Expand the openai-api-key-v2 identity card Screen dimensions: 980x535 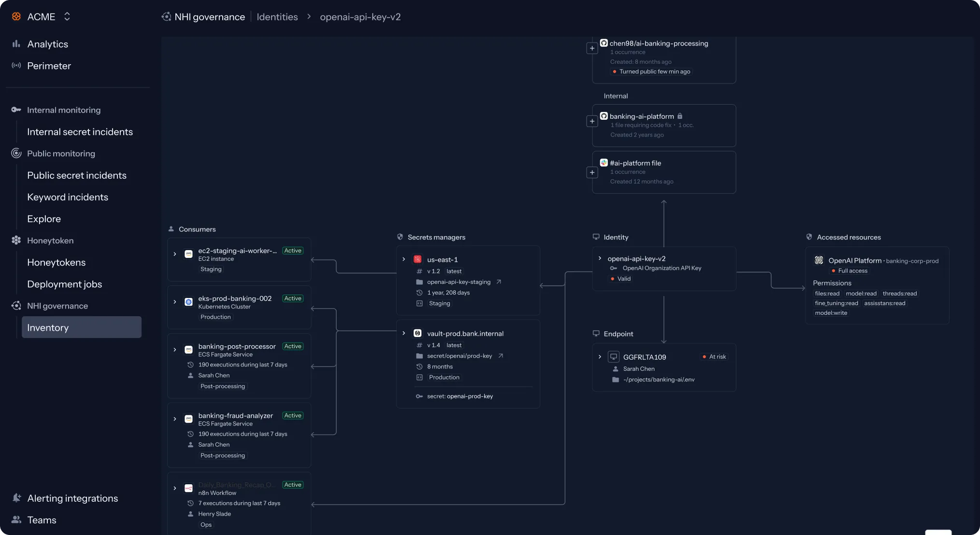[600, 258]
